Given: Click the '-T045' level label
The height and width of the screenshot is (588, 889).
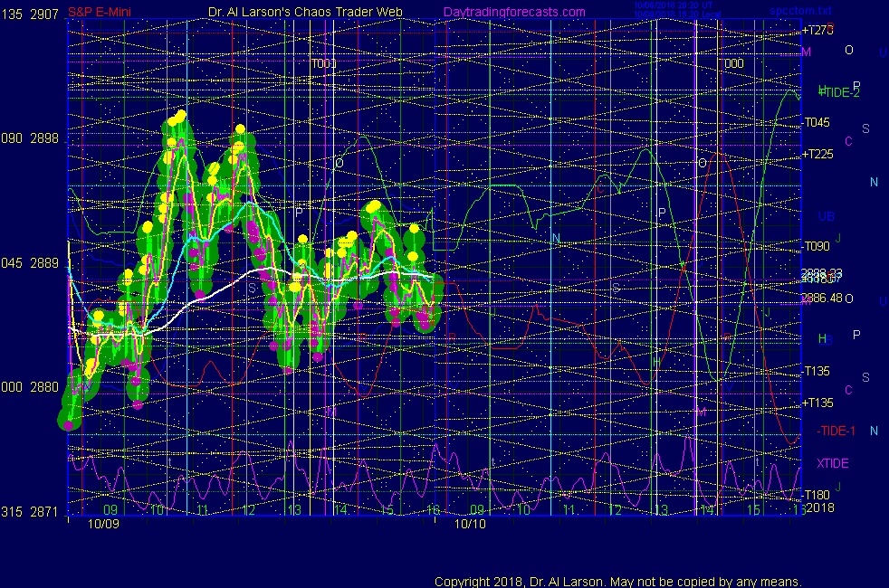Looking at the screenshot, I should pos(817,122).
